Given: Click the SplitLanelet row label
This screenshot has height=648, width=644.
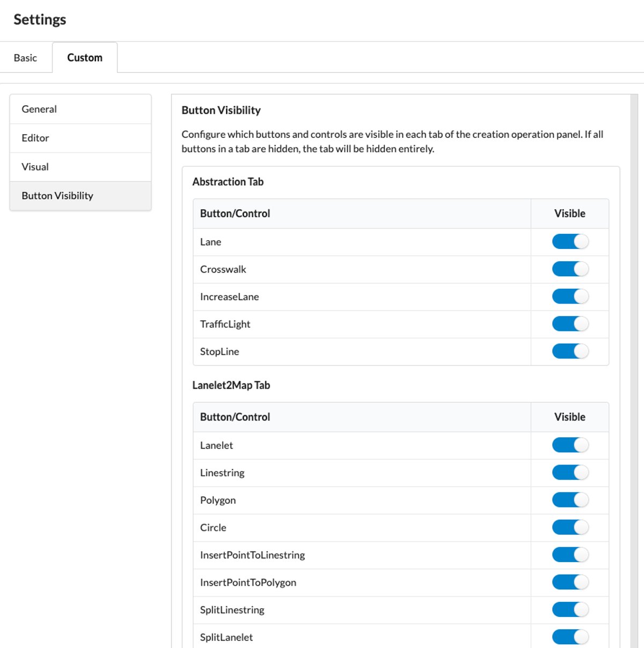Looking at the screenshot, I should 226,637.
